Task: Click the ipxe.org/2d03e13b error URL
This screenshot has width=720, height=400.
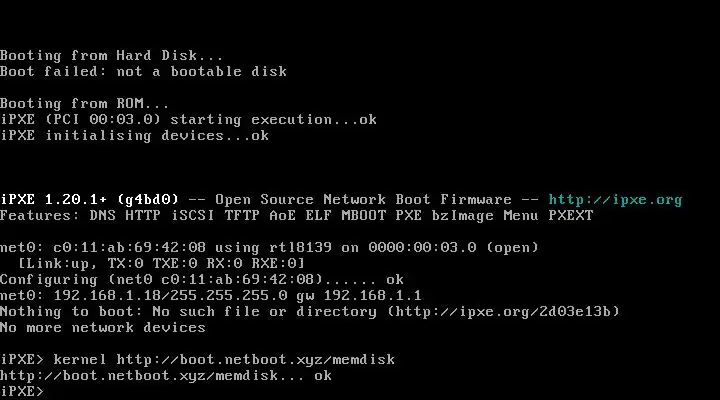Action: click(503, 312)
